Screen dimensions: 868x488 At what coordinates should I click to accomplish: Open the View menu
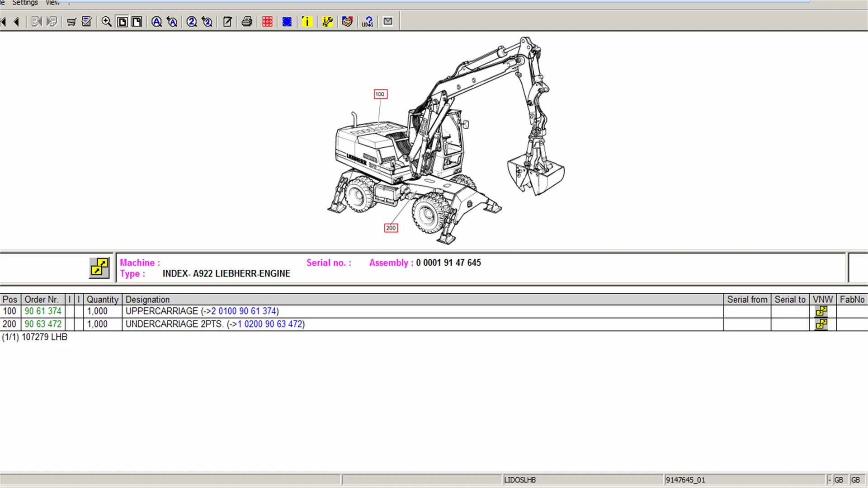[52, 3]
